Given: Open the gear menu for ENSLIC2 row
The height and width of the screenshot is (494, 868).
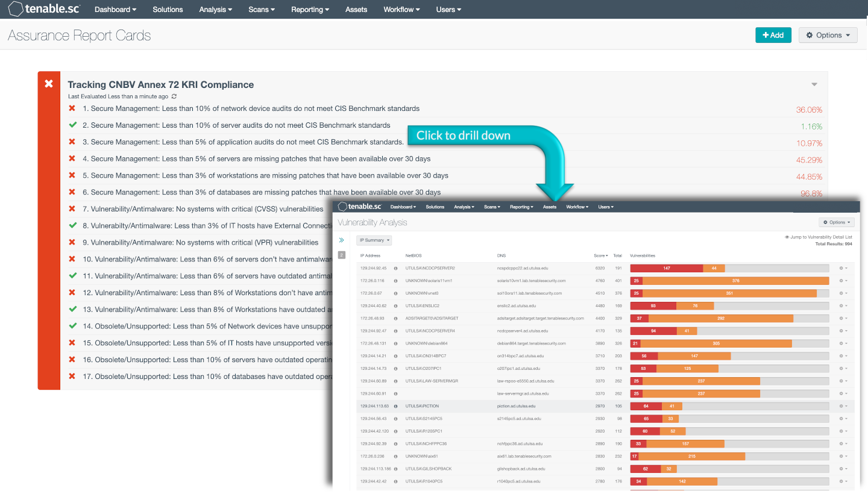Looking at the screenshot, I should point(844,305).
